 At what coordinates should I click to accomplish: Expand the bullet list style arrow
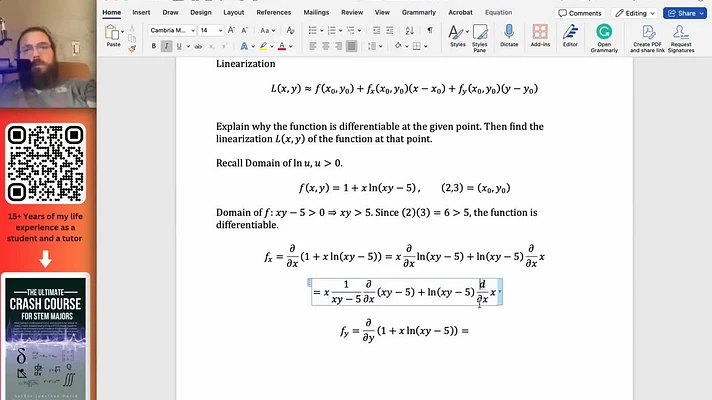tap(321, 31)
